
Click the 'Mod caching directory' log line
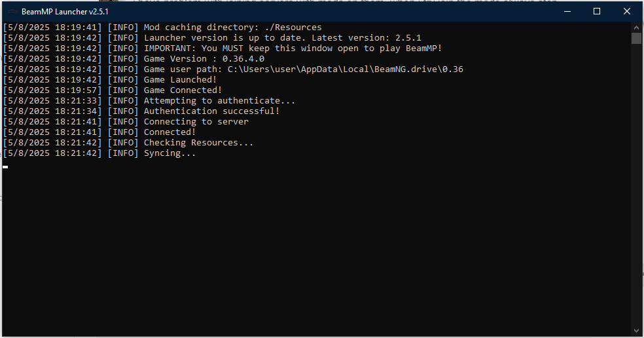tap(162, 28)
